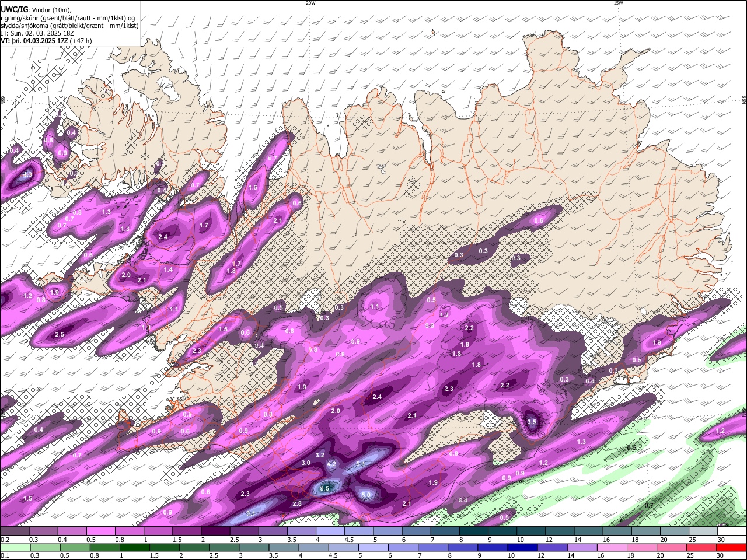Click the 'VT: þri. 04.03.2025 17Z (+47 h)' line
The width and height of the screenshot is (747, 560).
tap(47, 41)
